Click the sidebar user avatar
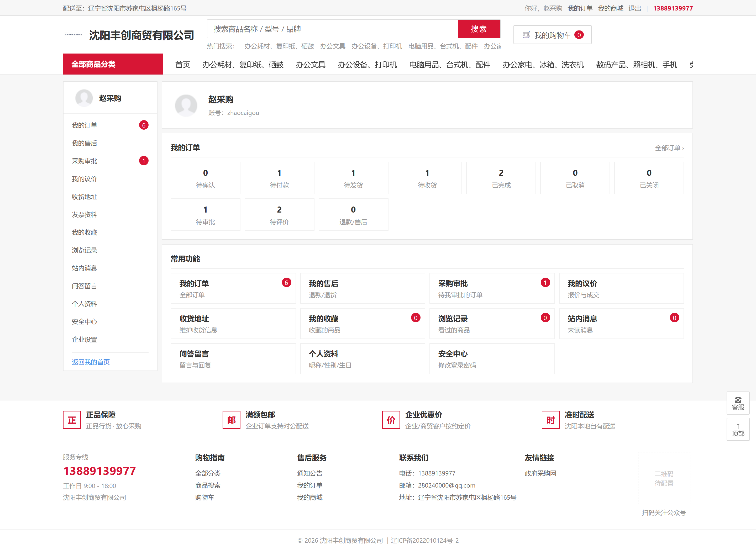The width and height of the screenshot is (756, 550). pyautogui.click(x=84, y=98)
